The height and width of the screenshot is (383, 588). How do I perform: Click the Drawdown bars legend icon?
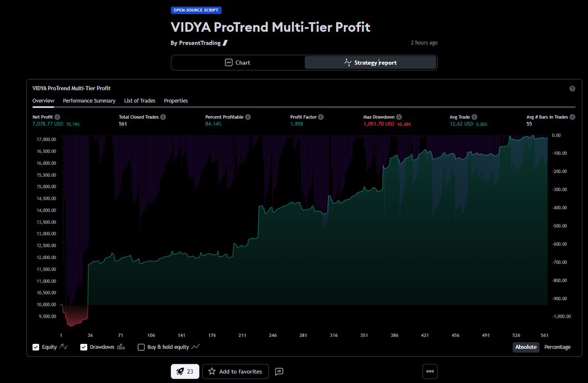click(122, 347)
